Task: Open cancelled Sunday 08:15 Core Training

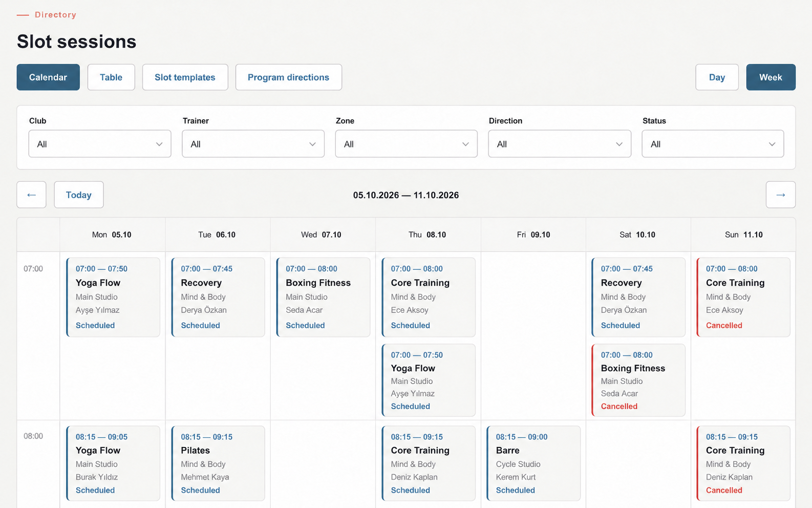Action: click(x=743, y=463)
